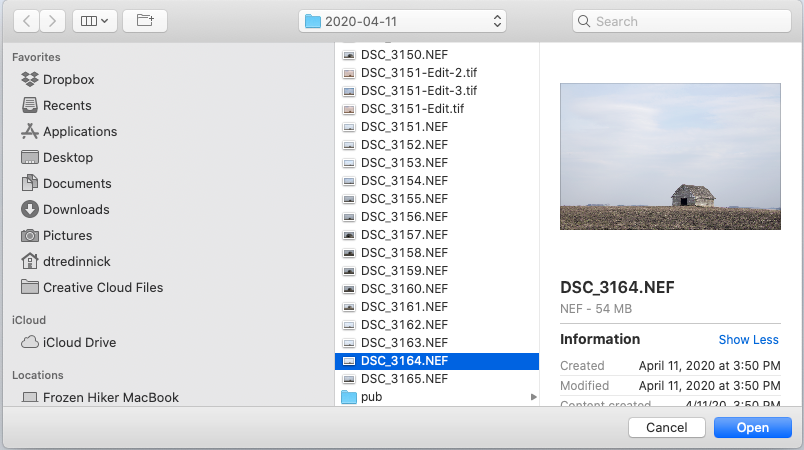Click Show Less in Information section

[748, 340]
